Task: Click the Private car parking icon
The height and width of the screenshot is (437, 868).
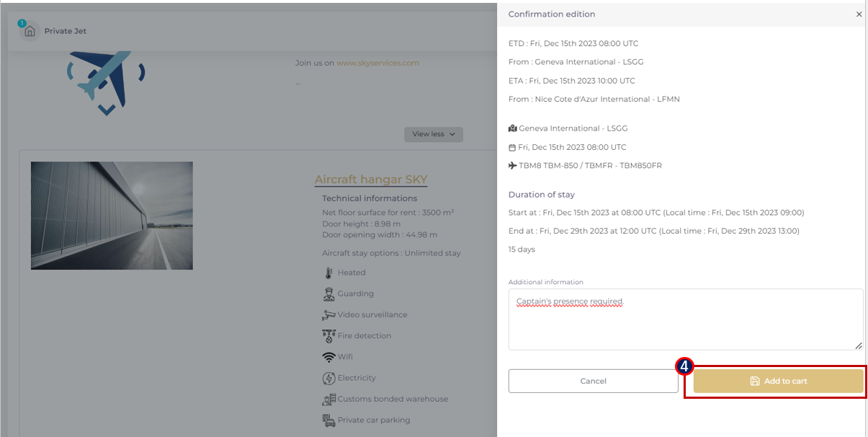Action: pyautogui.click(x=328, y=420)
